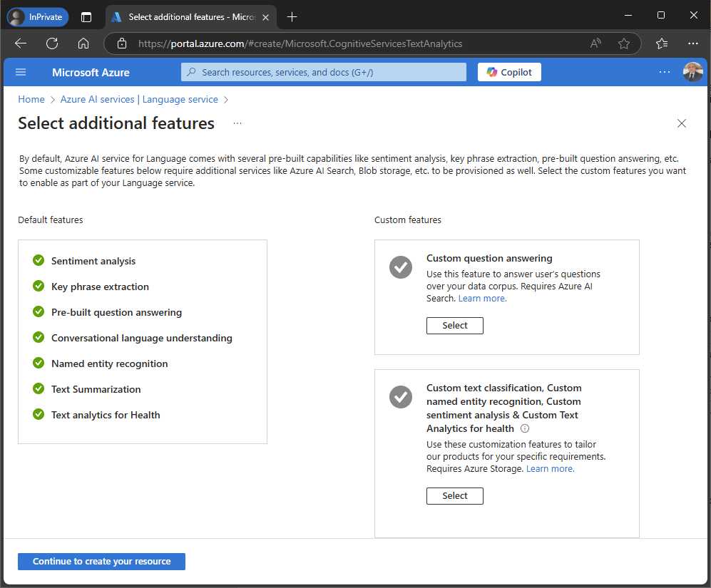Select the Select additional features tab
Screen dimensions: 711x588
point(191,17)
